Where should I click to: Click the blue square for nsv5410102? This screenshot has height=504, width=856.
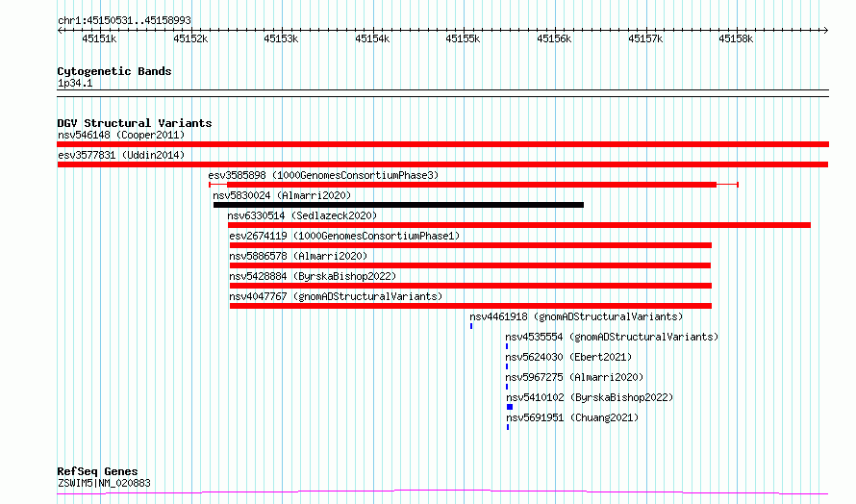510,407
